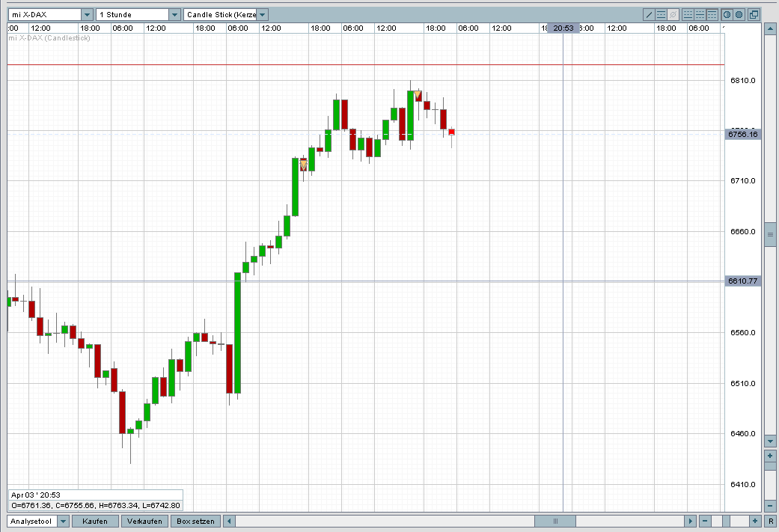Open the Candle Stick chart type dropdown
Screen dimensions: 779x532
(263, 15)
